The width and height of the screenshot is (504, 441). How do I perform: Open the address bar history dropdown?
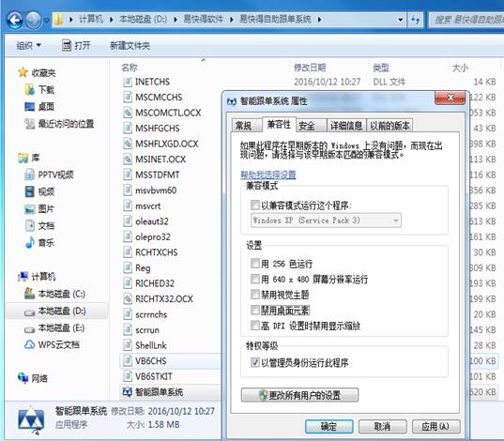(x=401, y=20)
